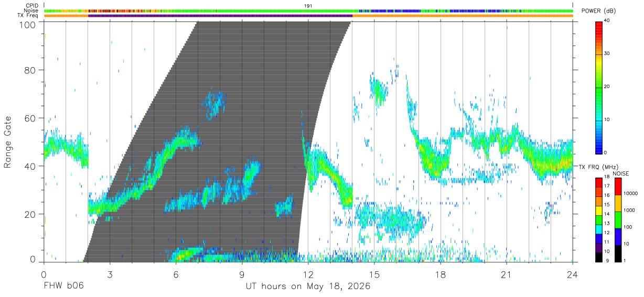Click CPID value 191
Viewport: 644px width, 297px height.
308,6
